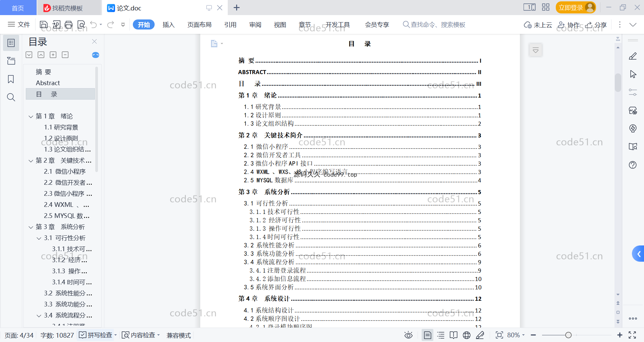Toggle reading layout view in the status bar

pyautogui.click(x=453, y=335)
